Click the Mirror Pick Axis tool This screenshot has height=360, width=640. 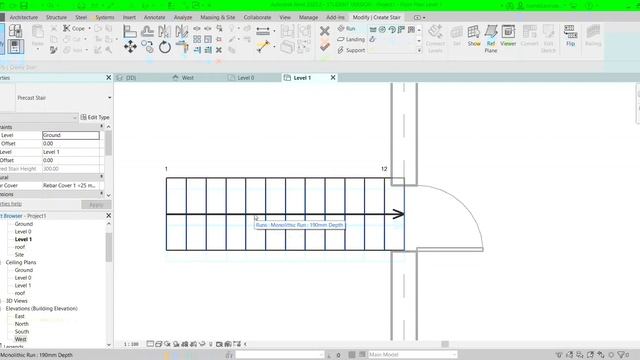(164, 31)
